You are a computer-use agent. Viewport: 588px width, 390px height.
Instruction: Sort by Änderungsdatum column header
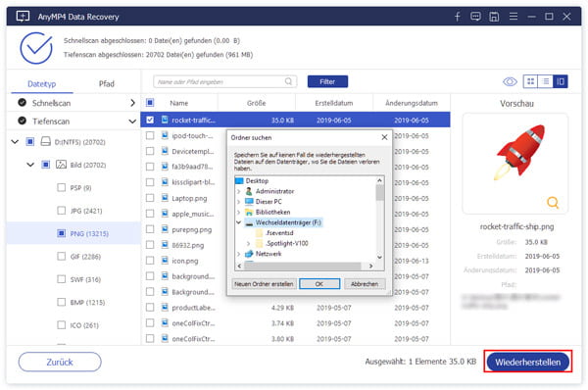click(x=412, y=103)
